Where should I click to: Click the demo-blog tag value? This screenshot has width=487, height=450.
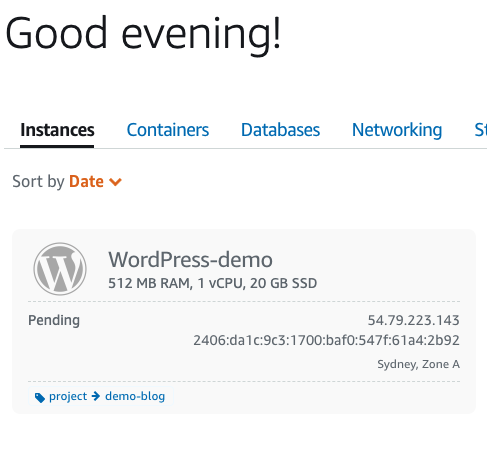tap(135, 396)
